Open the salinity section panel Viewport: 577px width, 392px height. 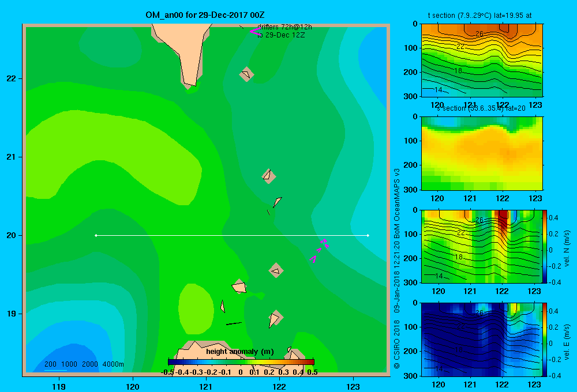click(482, 153)
